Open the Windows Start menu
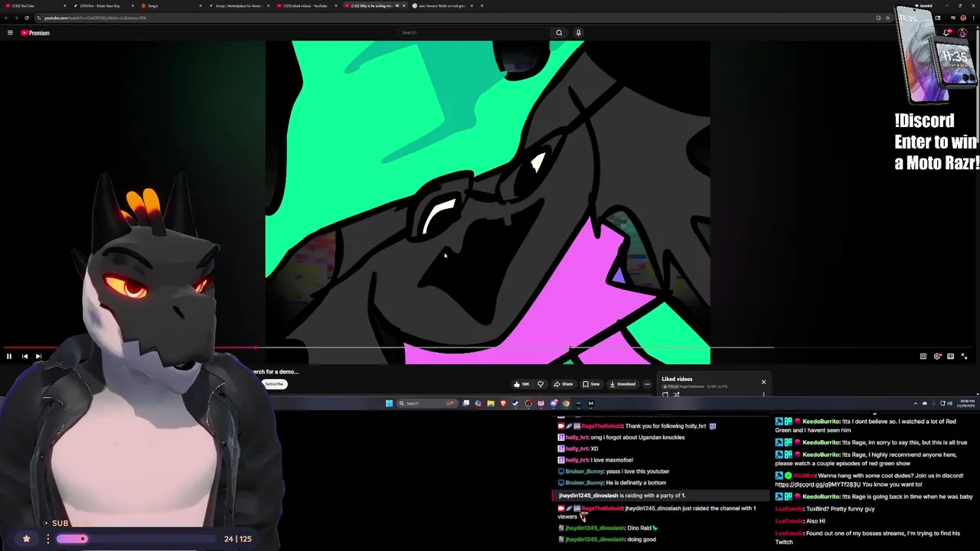 (x=389, y=403)
